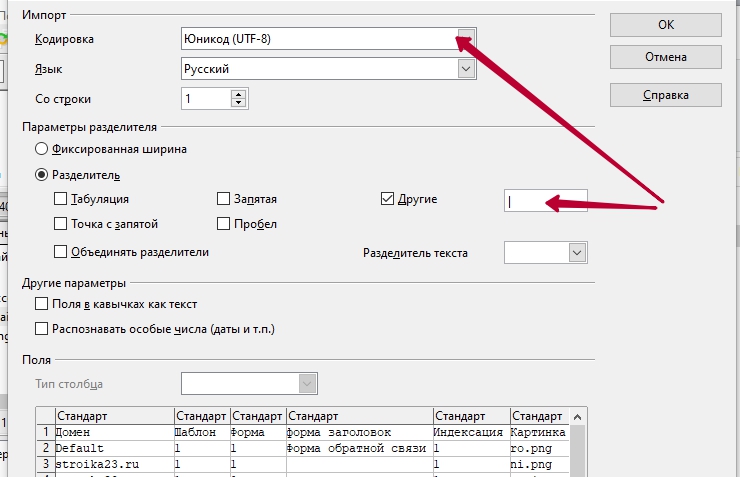This screenshot has width=740, height=477.
Task: Select Фиксированная ширина radio option
Action: 42,149
